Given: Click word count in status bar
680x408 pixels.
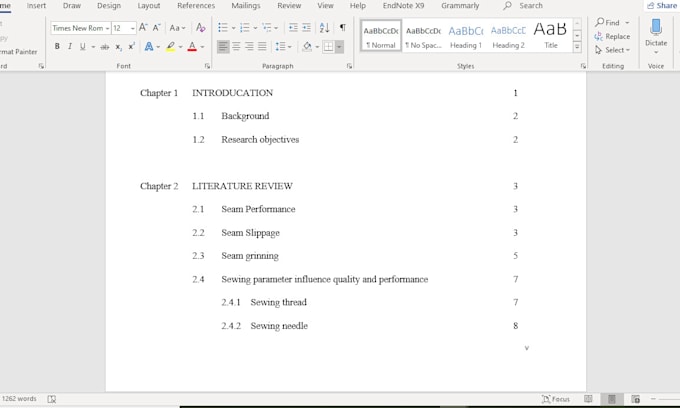Looking at the screenshot, I should (x=19, y=399).
